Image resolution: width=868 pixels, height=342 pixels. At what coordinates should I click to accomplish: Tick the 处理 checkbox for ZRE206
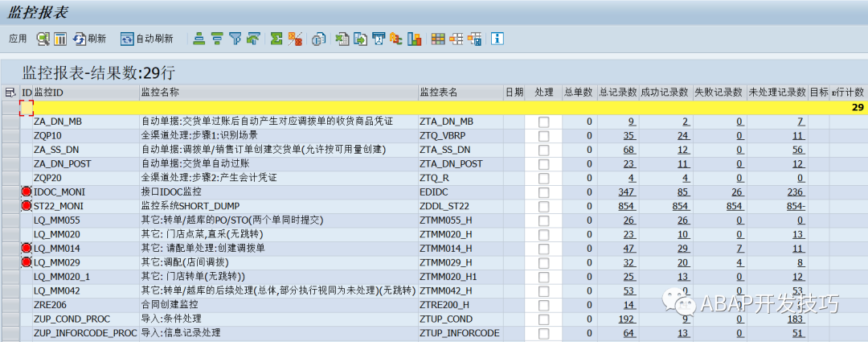point(544,305)
